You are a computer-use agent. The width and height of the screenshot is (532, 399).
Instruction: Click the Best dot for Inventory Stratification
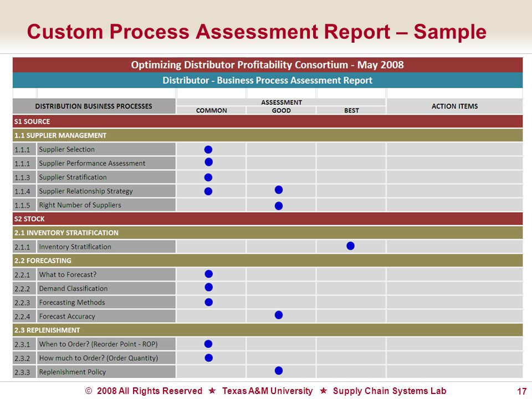[350, 246]
